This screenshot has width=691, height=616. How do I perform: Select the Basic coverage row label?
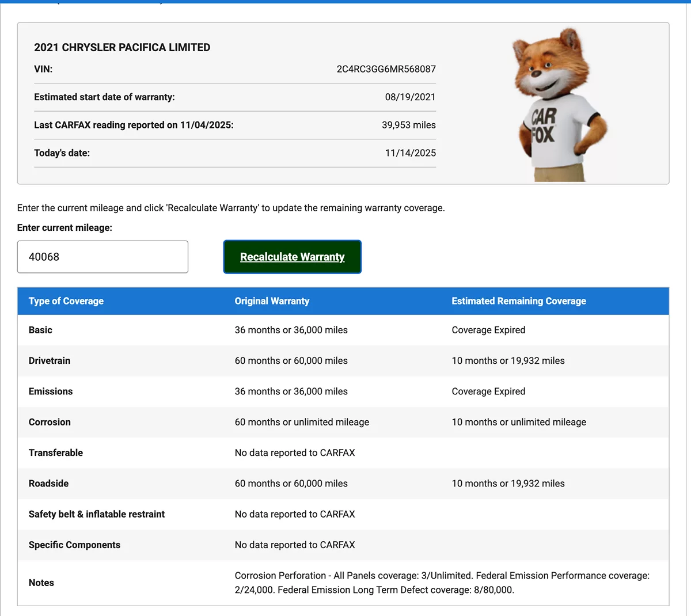pyautogui.click(x=40, y=330)
